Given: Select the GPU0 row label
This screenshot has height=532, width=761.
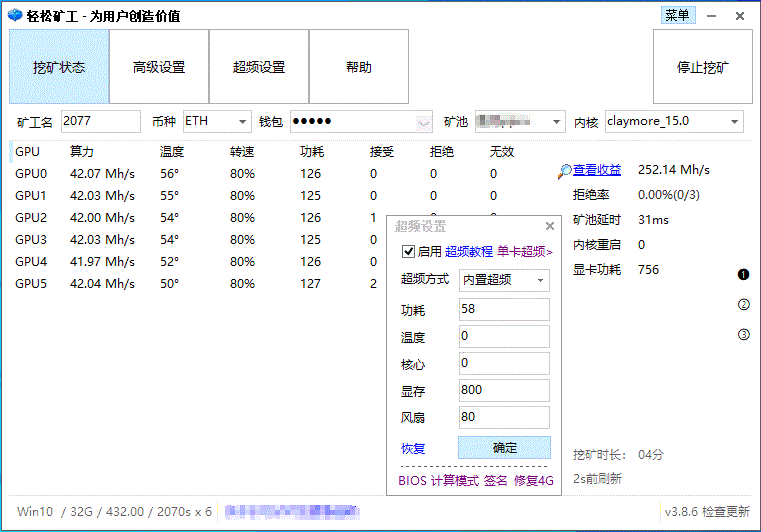Looking at the screenshot, I should [31, 174].
